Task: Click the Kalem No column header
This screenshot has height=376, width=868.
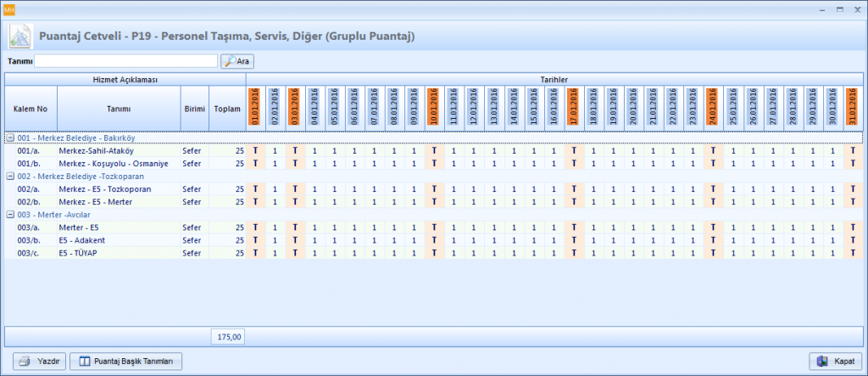Action: click(x=31, y=109)
